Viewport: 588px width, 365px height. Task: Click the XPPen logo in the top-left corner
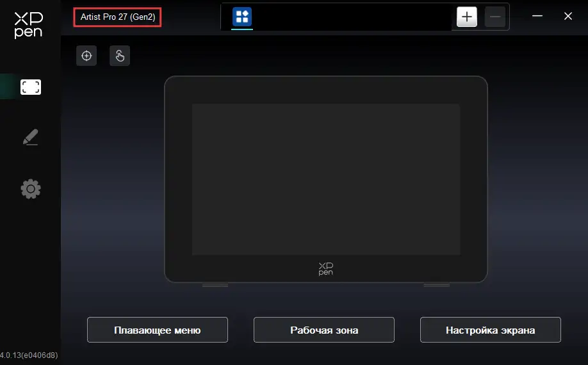(x=28, y=24)
